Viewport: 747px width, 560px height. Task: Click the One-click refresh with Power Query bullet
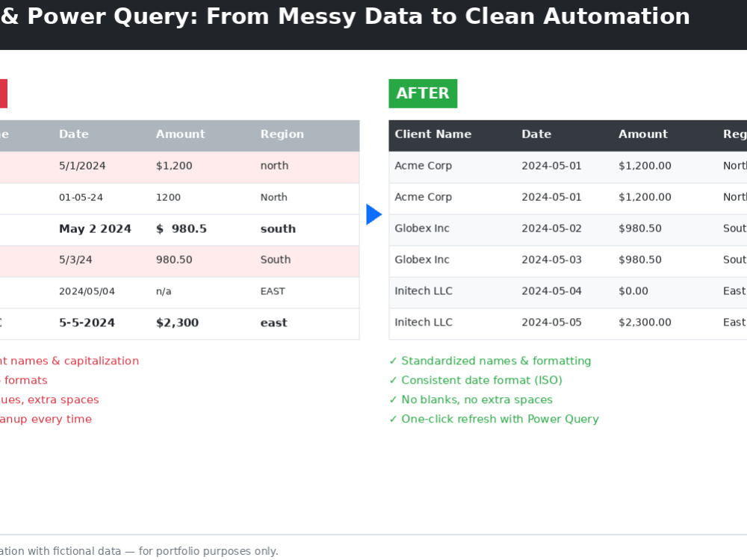[x=494, y=419]
